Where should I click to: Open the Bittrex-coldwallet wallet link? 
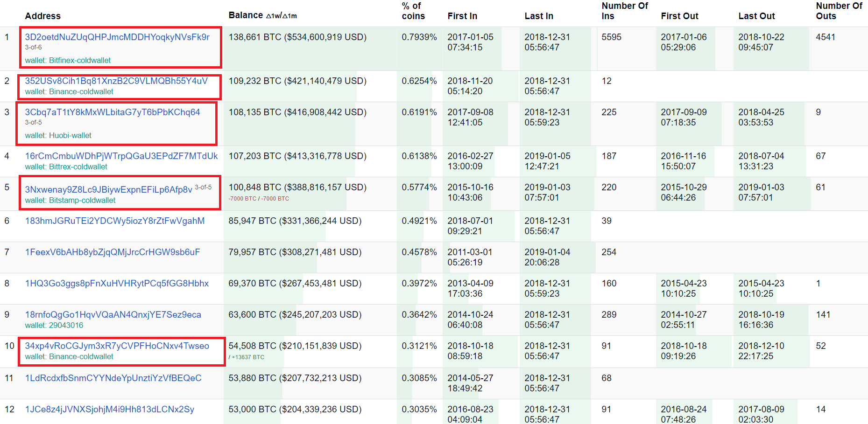[x=66, y=167]
